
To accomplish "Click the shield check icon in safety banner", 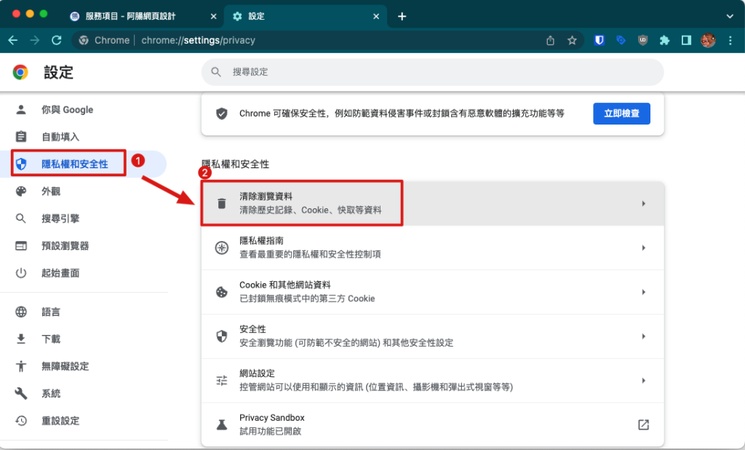I will tap(221, 114).
